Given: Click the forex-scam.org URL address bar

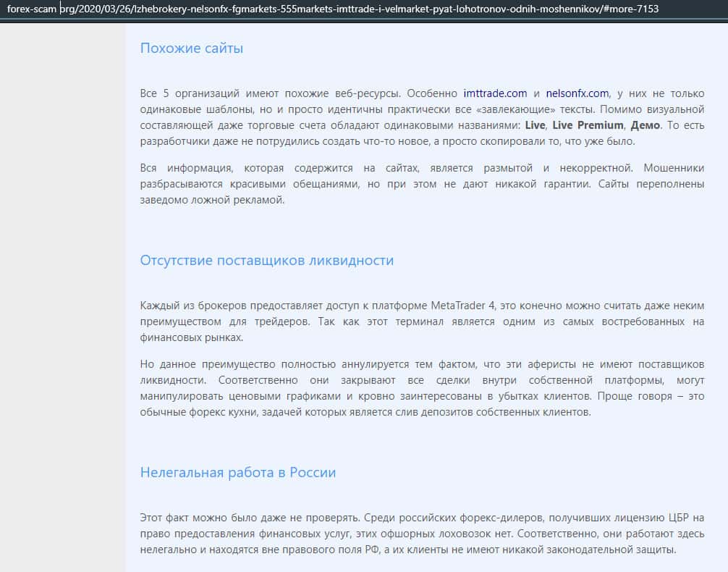Looking at the screenshot, I should point(333,9).
